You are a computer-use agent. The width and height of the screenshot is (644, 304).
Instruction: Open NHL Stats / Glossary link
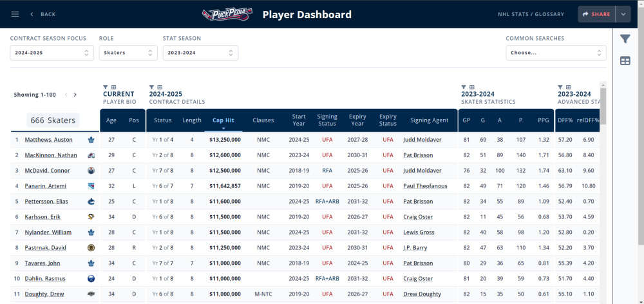[531, 14]
